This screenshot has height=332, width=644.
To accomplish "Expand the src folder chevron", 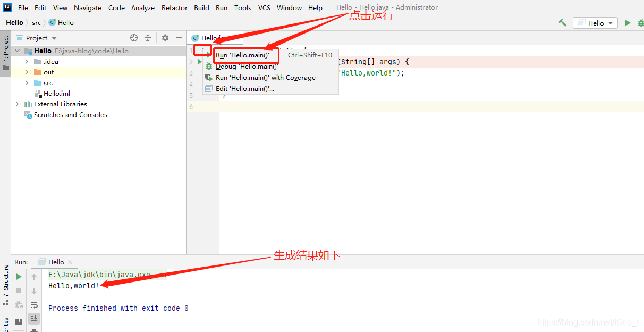I will tap(27, 83).
